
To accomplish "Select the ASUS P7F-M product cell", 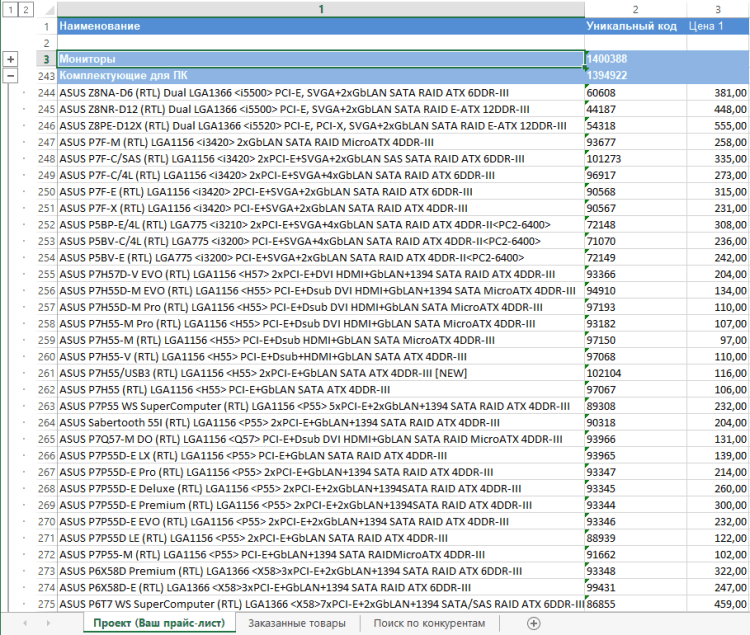I will (x=321, y=142).
